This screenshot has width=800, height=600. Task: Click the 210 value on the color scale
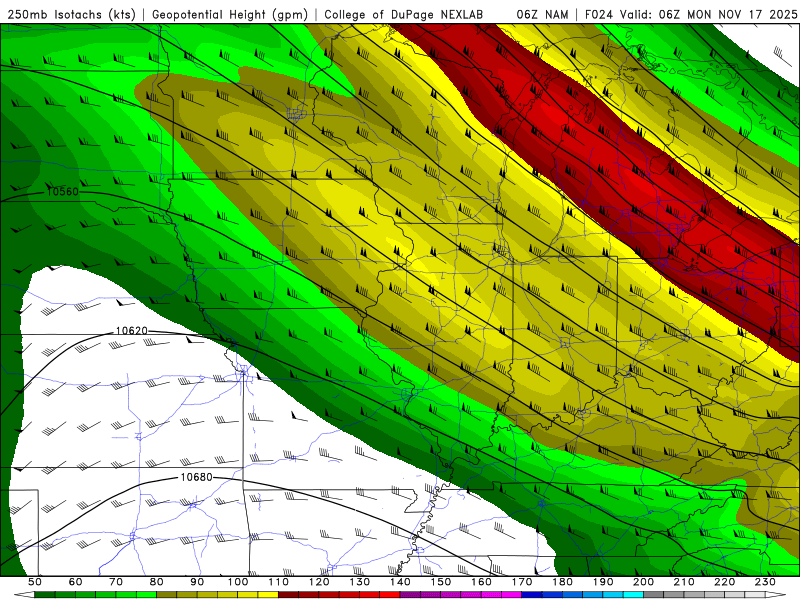[684, 582]
